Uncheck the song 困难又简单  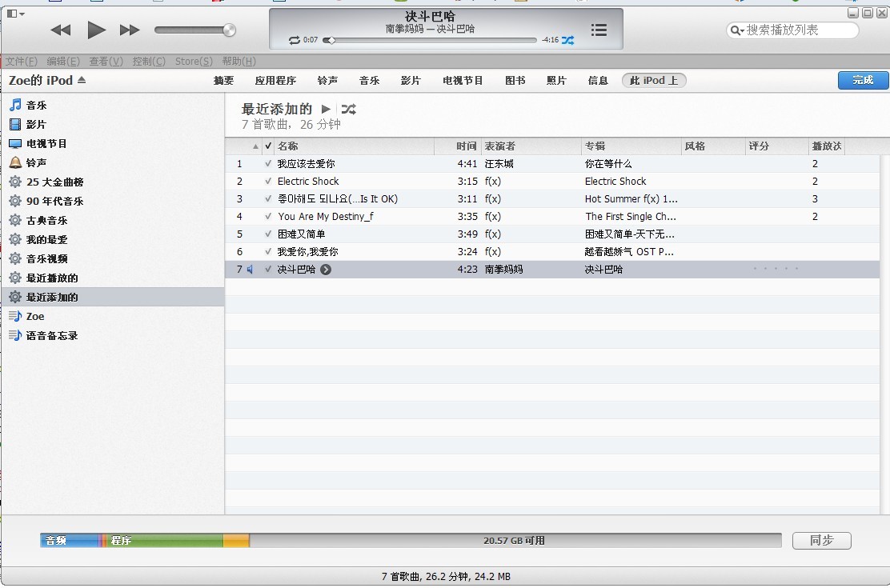(268, 234)
